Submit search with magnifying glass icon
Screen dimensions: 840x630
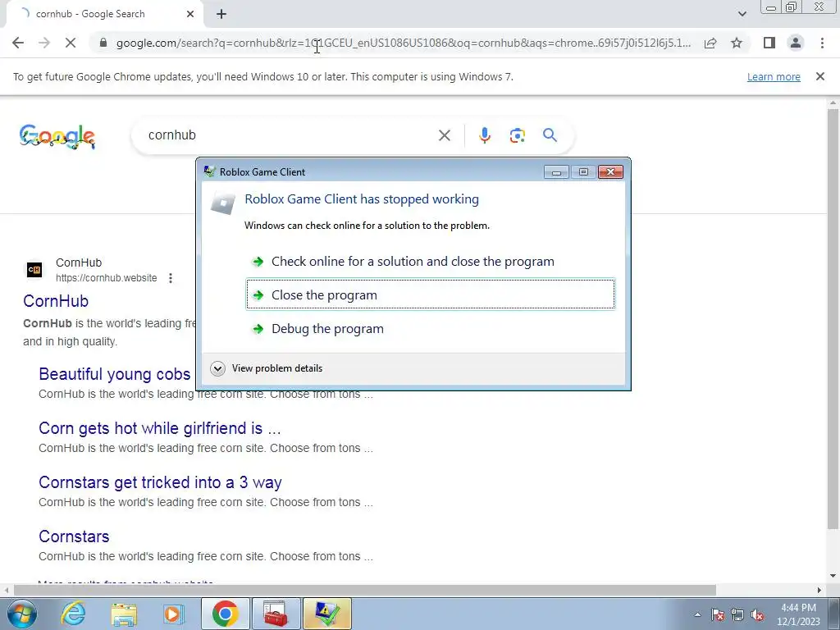[550, 135]
